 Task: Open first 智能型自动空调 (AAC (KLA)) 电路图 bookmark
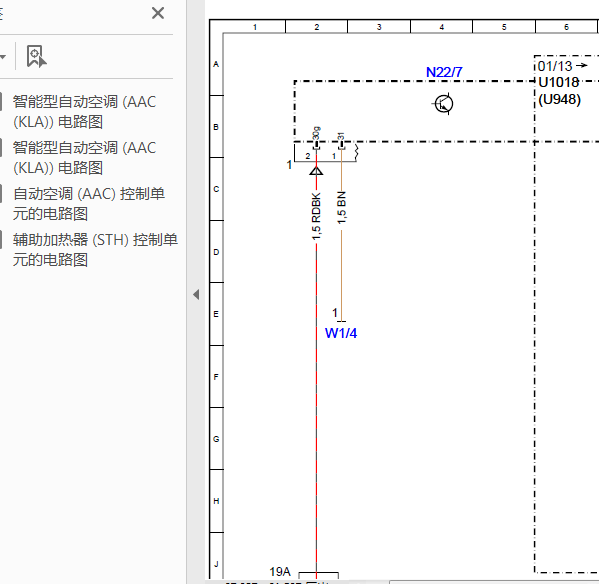[84, 112]
